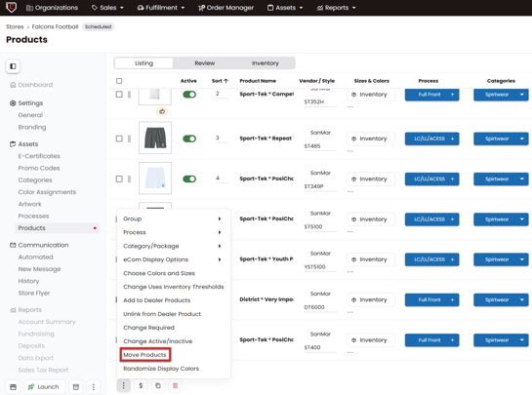Click the plus on YST5100 LC/LL/ACESS process
532x395 pixels.
click(x=452, y=259)
